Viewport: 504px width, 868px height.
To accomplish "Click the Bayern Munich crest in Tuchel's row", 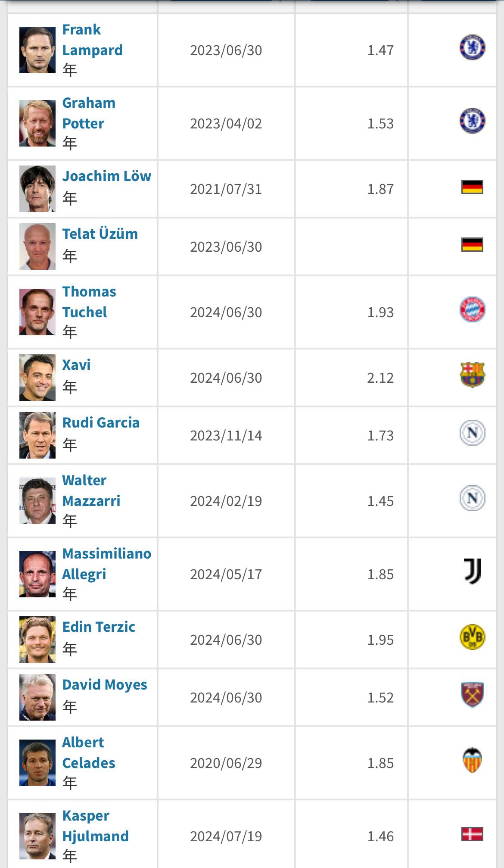I will click(x=472, y=309).
